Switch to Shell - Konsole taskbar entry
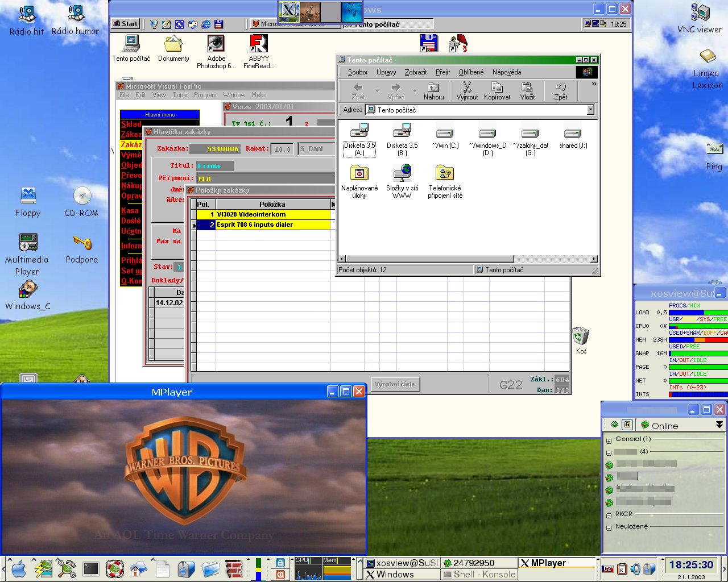 point(479,574)
